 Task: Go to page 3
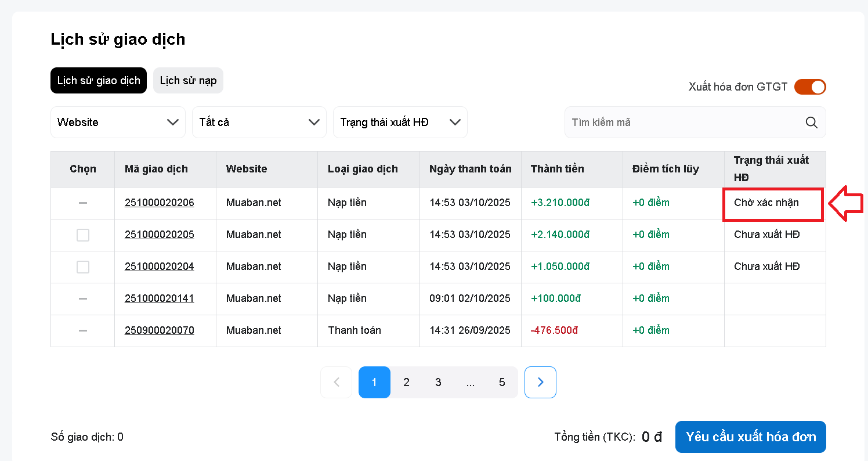438,382
